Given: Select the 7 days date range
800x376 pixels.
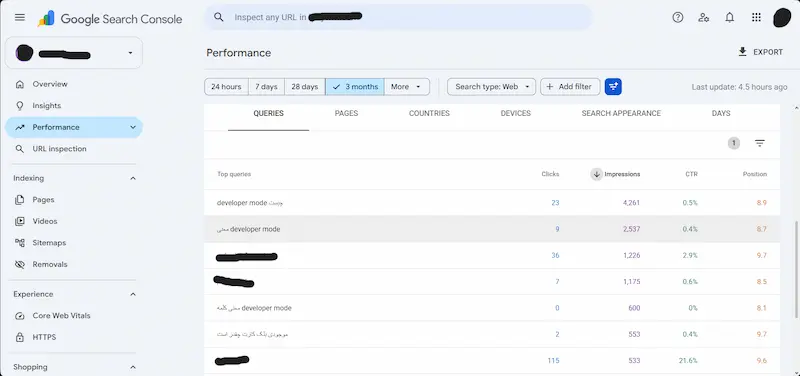Looking at the screenshot, I should tap(266, 87).
